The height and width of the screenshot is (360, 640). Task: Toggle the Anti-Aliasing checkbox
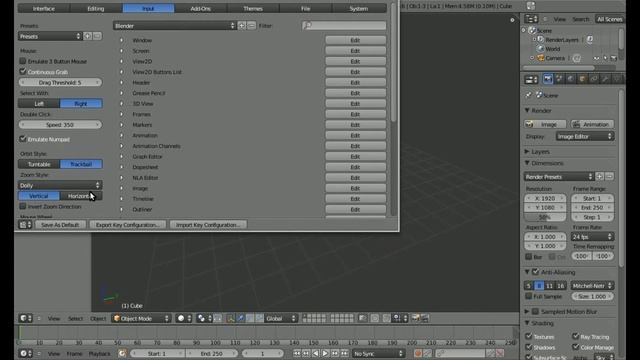[536, 272]
